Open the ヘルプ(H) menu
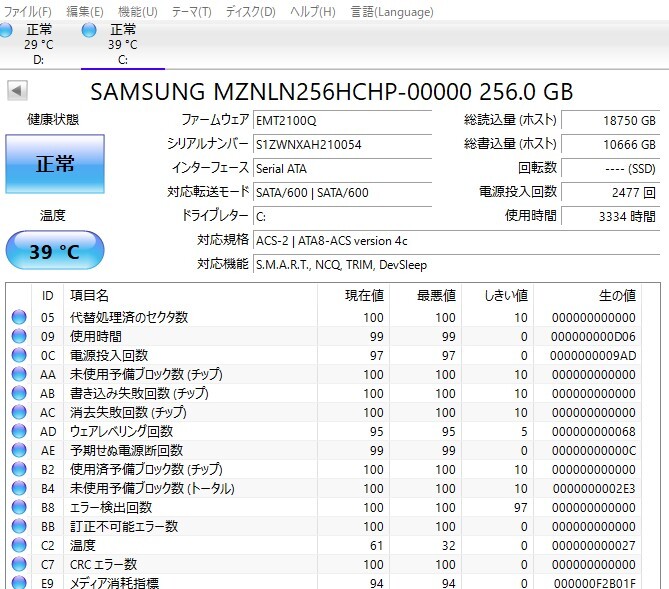Screen dimensions: 669x589 coord(313,12)
